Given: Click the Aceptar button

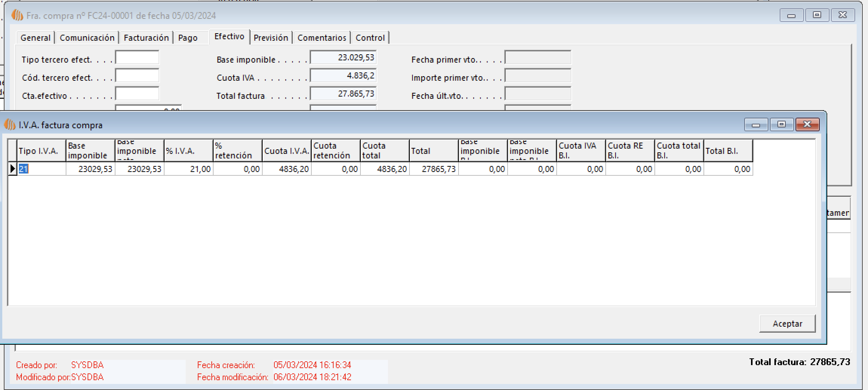Looking at the screenshot, I should tap(787, 324).
